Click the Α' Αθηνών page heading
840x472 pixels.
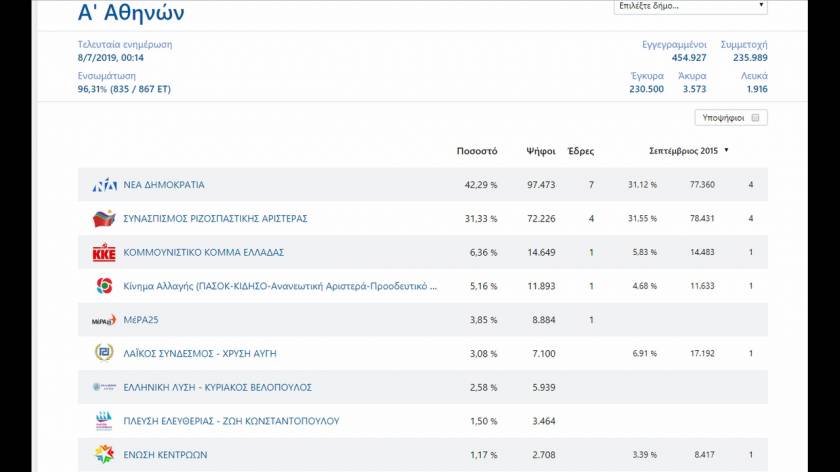(x=131, y=13)
